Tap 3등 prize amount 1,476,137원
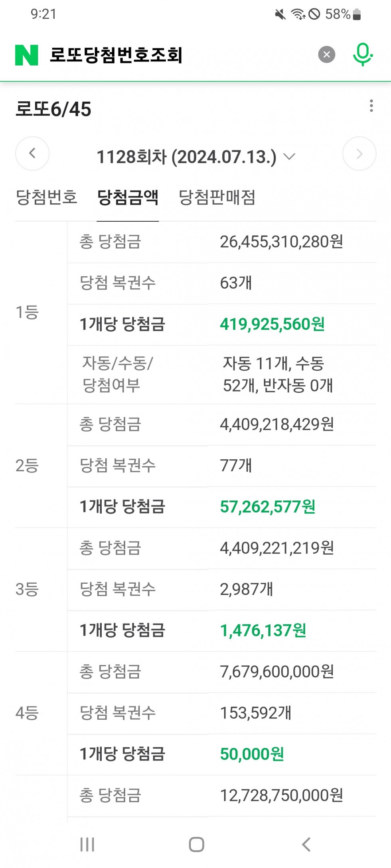 263,630
